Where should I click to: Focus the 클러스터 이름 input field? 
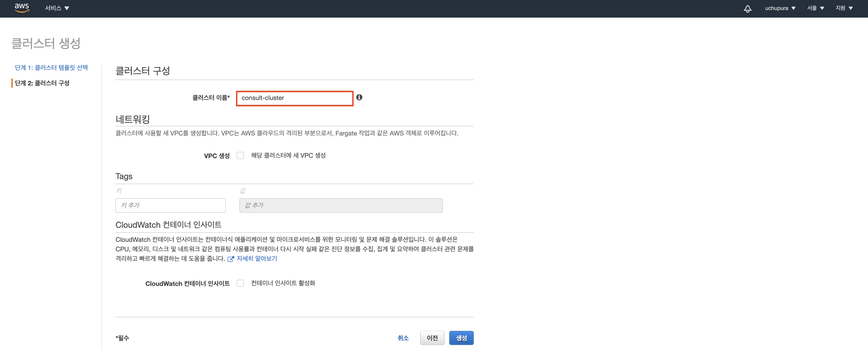point(295,98)
